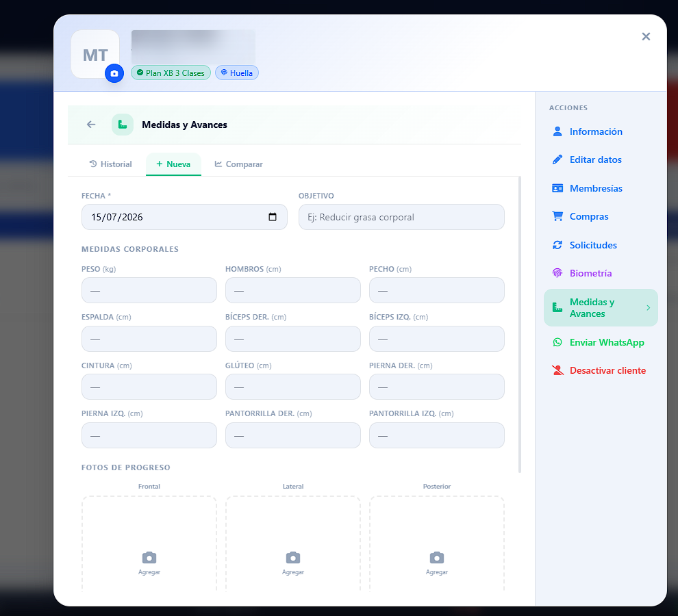
Task: Focus the Objetivo input field
Action: point(401,217)
